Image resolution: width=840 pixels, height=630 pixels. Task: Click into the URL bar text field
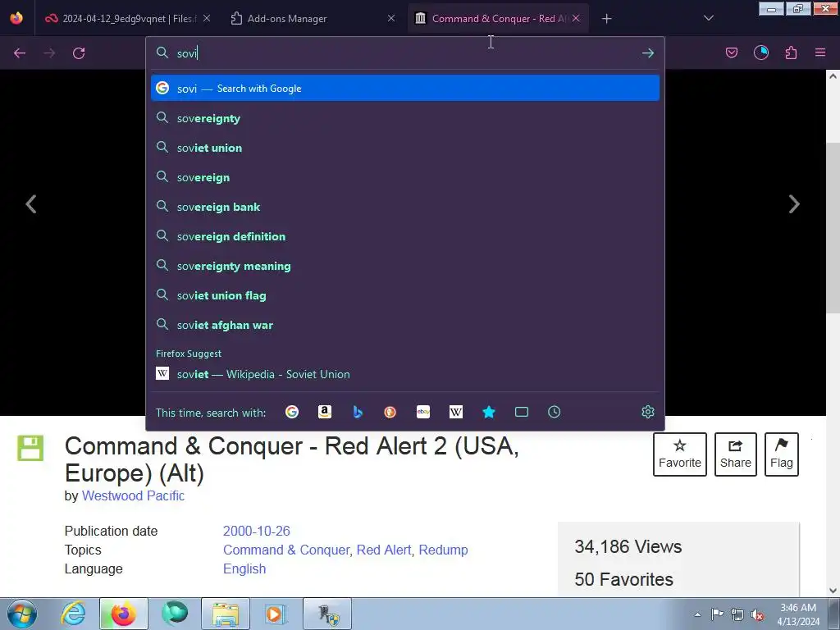click(404, 53)
